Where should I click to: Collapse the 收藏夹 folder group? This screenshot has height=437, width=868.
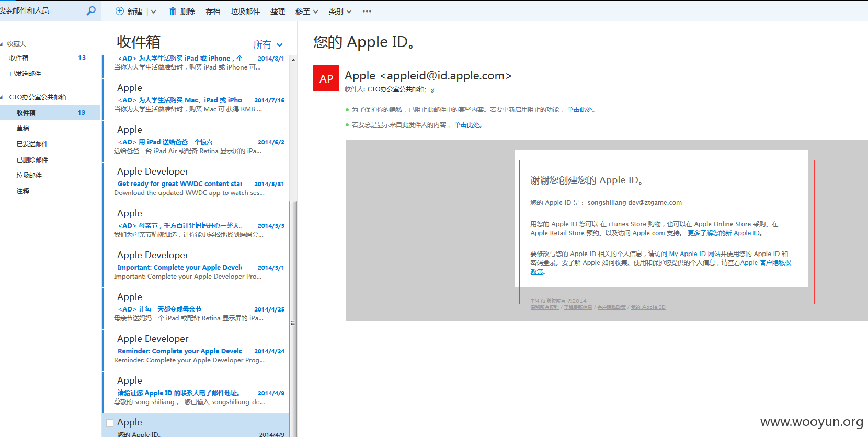tap(2, 44)
